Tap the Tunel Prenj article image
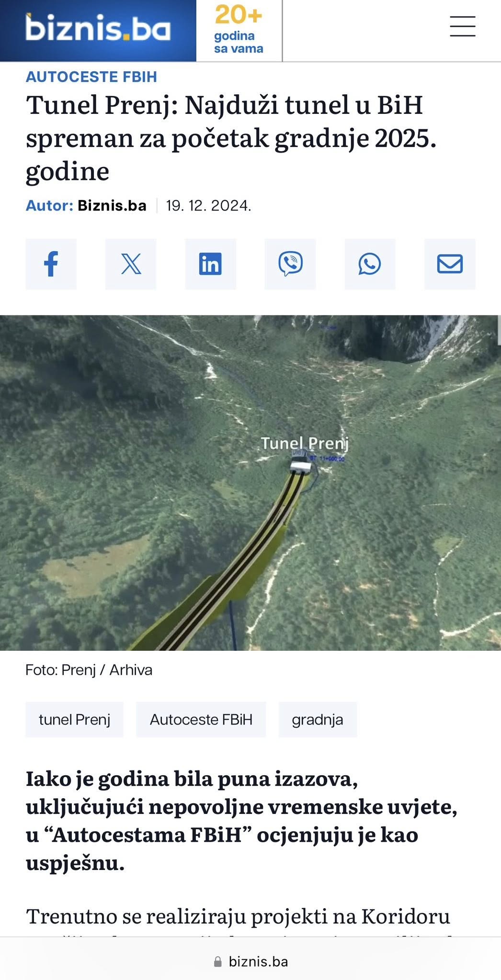The image size is (501, 980). [x=250, y=482]
